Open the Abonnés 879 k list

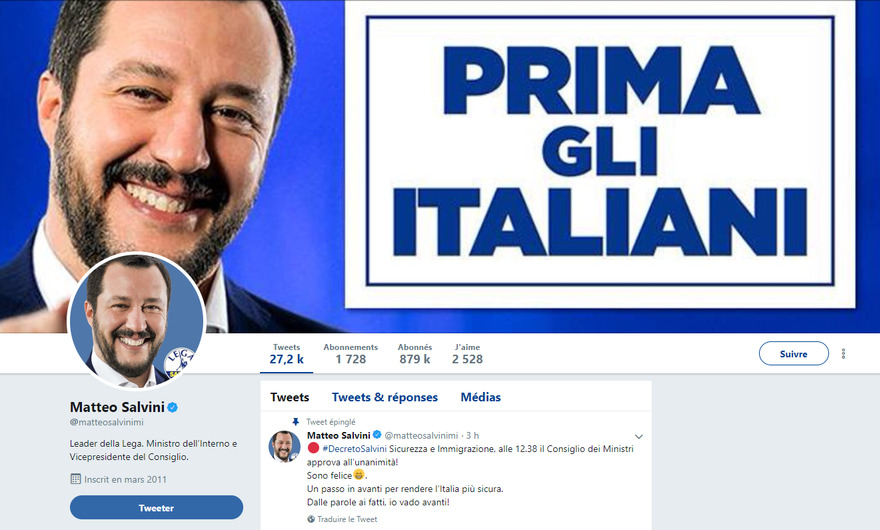(415, 354)
